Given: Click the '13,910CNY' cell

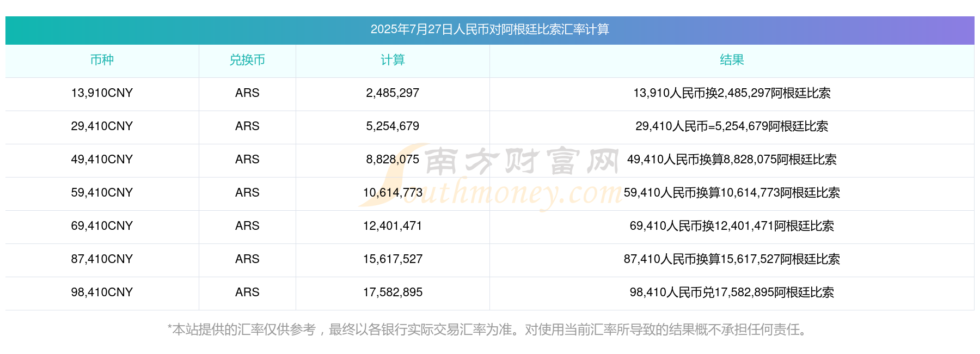Looking at the screenshot, I should point(102,93).
